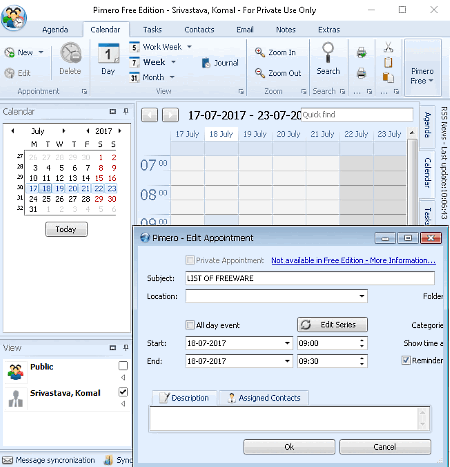This screenshot has height=467, width=450.
Task: Click the Cut scissors icon
Action: (x=388, y=47)
